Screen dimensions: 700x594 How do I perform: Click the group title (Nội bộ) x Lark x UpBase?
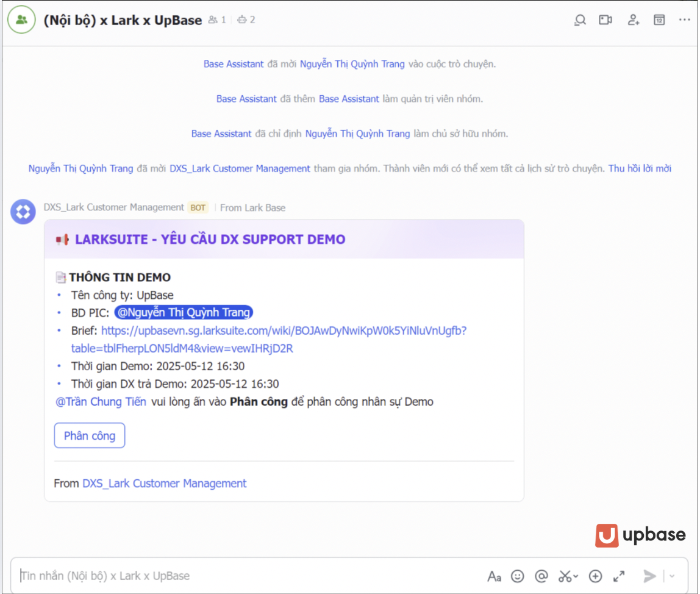[123, 20]
